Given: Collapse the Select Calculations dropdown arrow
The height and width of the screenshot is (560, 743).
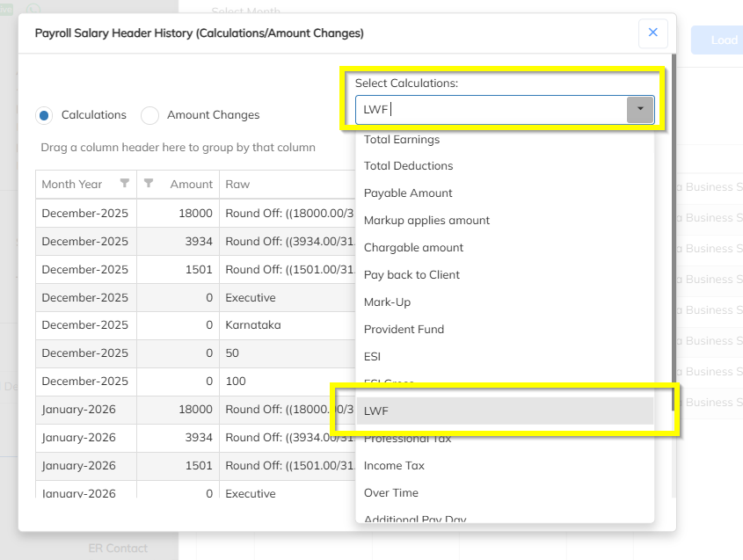Looking at the screenshot, I should point(640,110).
